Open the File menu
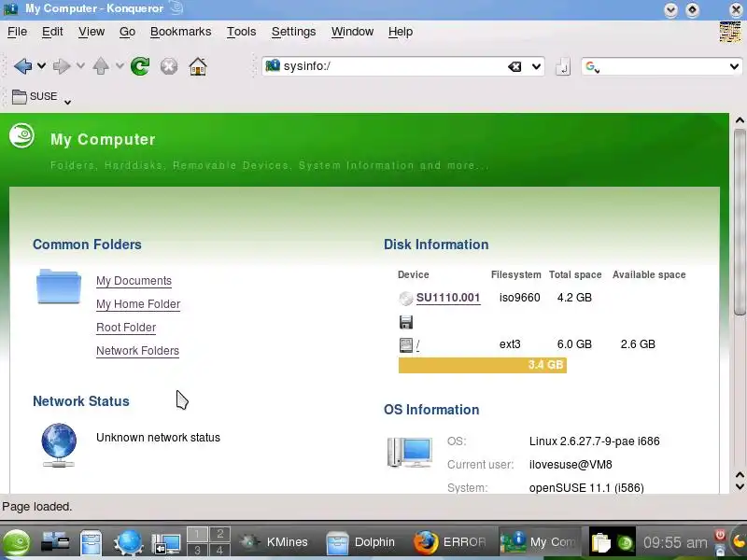The image size is (747, 560). tap(17, 32)
